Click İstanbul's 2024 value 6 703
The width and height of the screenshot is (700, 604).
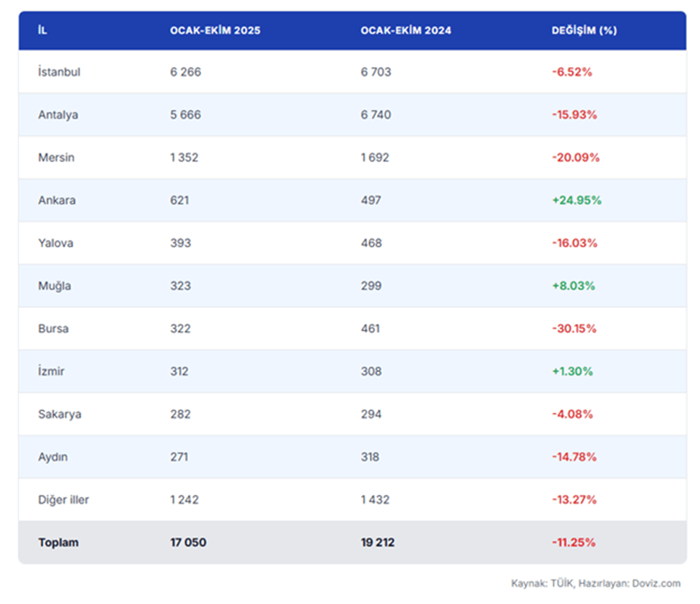(376, 72)
